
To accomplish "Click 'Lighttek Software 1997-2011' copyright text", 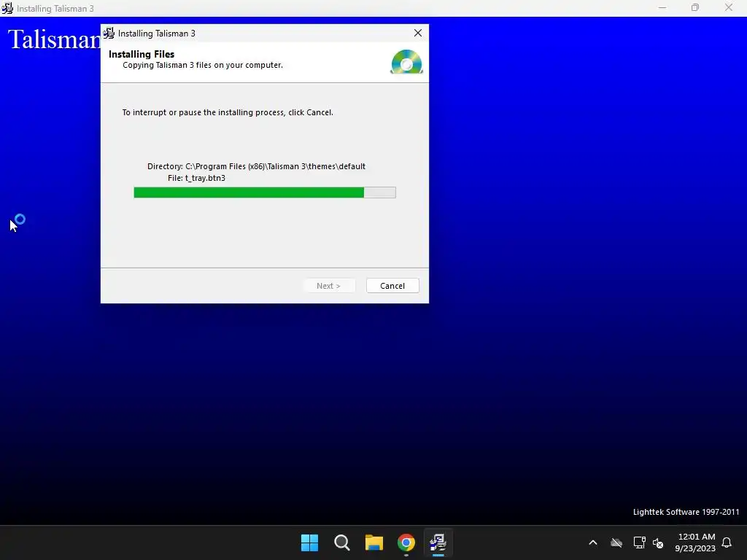I will [x=686, y=512].
